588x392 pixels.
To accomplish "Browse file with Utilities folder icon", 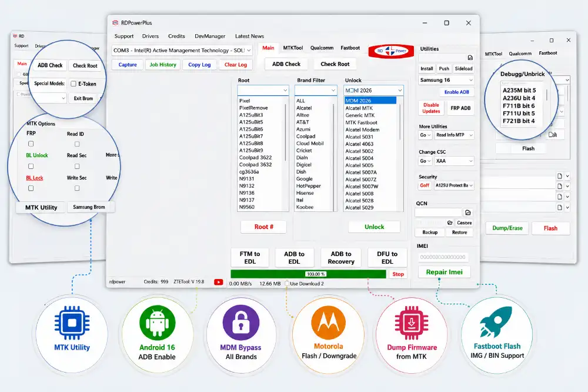I will [x=470, y=58].
